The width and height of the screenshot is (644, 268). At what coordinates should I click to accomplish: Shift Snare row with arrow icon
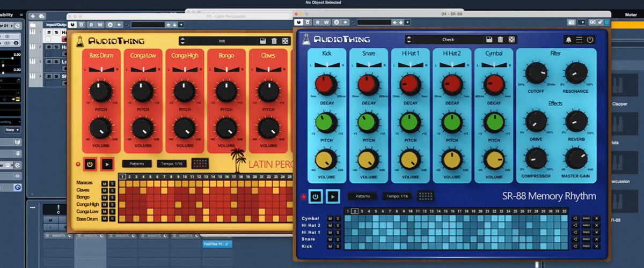(x=575, y=239)
